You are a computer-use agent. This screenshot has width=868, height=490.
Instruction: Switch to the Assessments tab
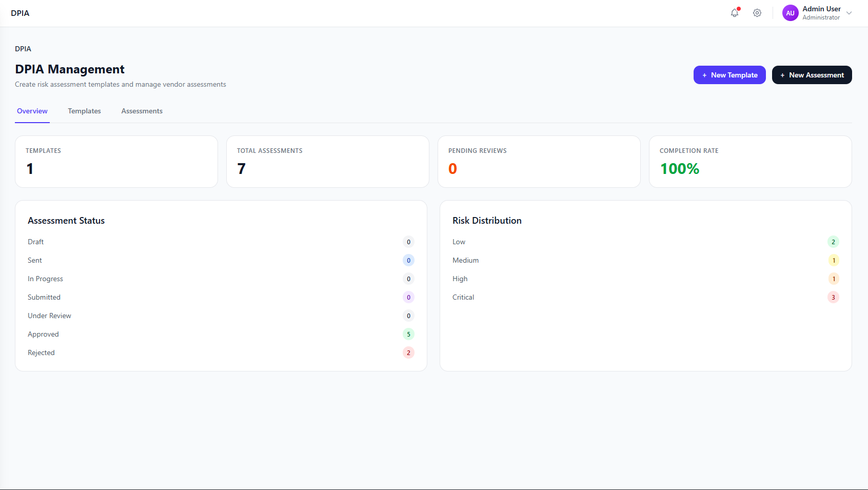[x=142, y=111]
